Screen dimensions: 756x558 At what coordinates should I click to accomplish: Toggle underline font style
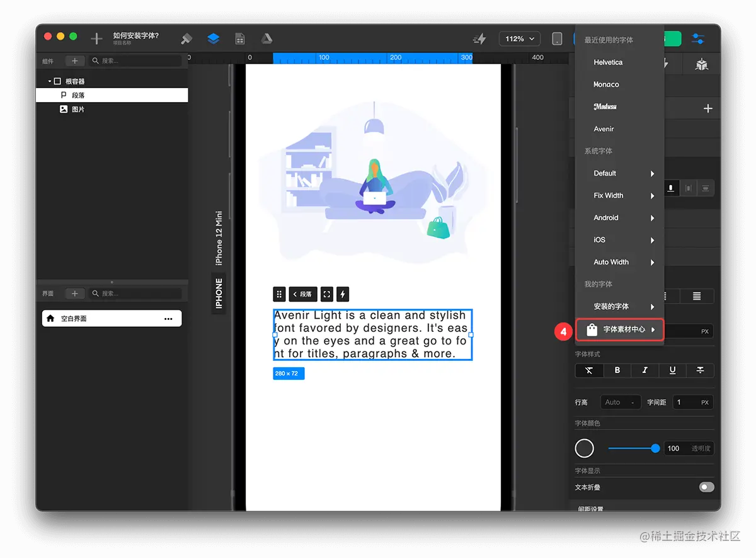click(x=672, y=370)
